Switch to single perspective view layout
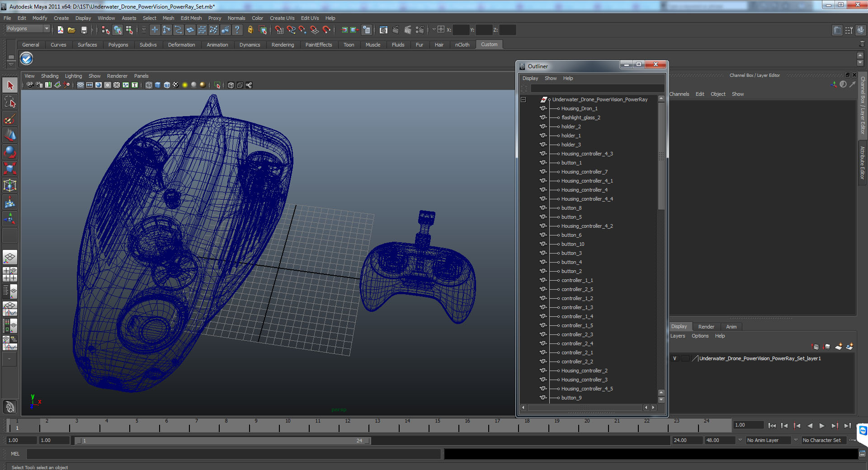 click(x=10, y=258)
